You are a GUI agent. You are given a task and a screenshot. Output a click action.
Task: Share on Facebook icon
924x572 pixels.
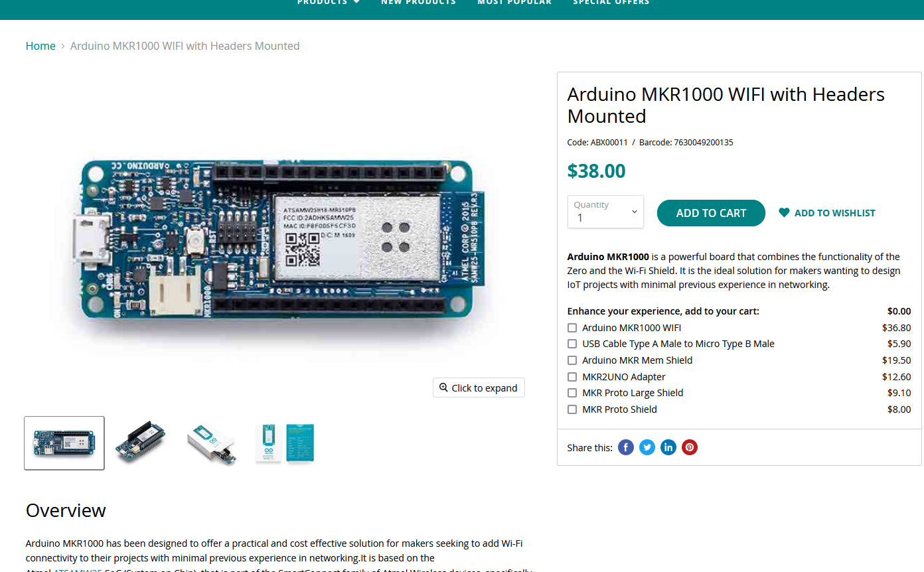click(626, 447)
